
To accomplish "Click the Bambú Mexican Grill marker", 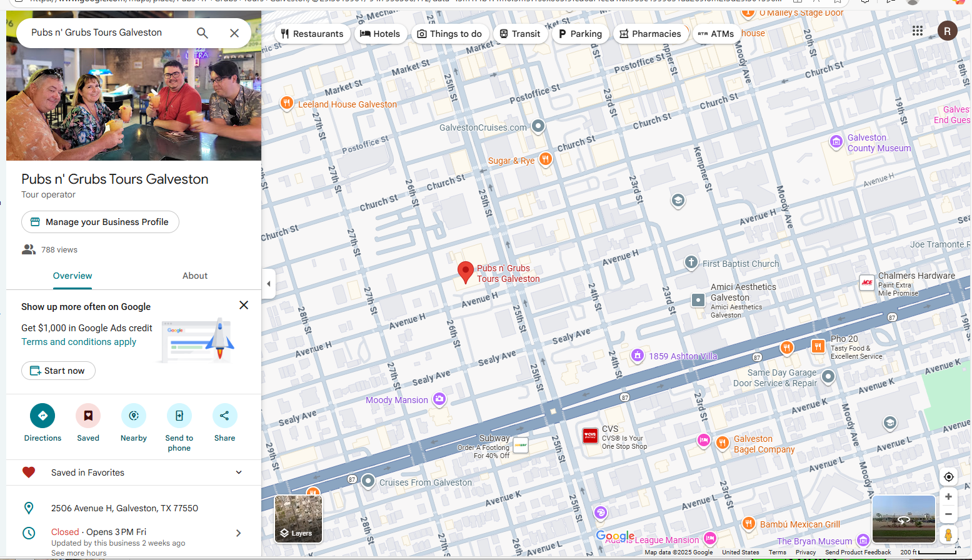I will point(748,524).
